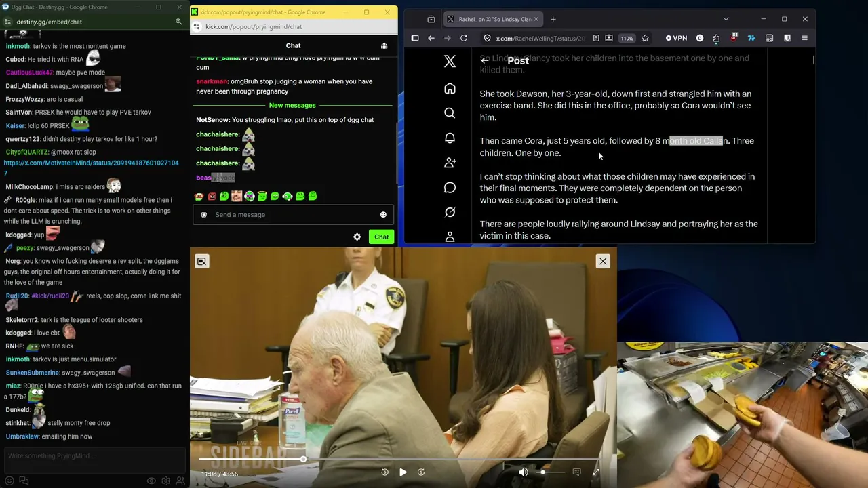Open the Kick emoji picker smiley
The image size is (868, 488).
click(383, 215)
